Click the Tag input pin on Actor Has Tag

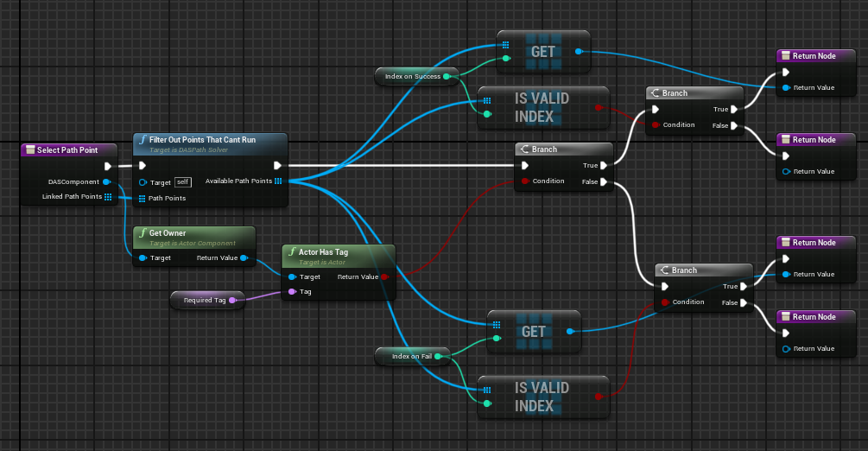point(292,292)
